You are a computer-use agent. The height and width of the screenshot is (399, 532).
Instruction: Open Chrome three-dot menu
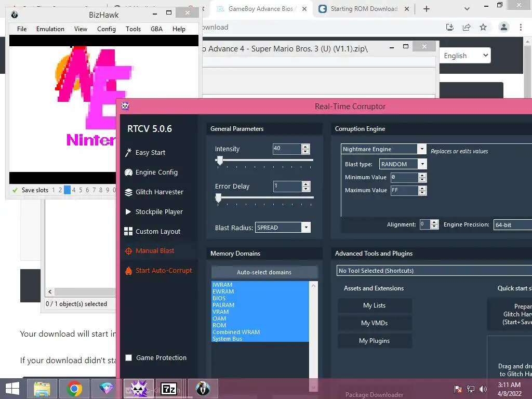coord(521,27)
